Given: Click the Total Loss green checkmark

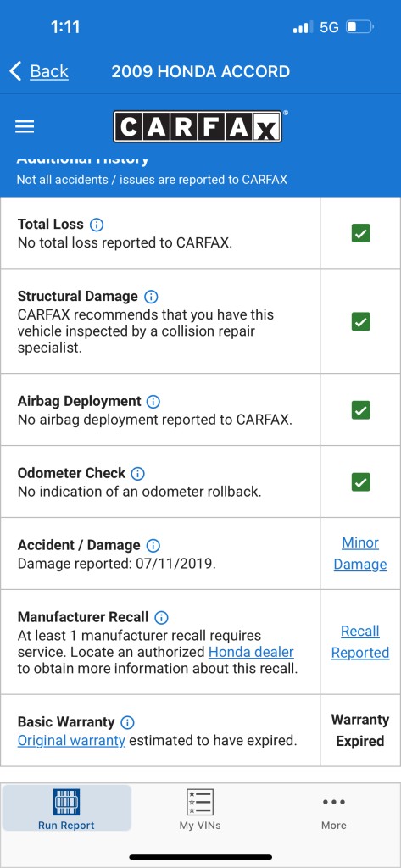Looking at the screenshot, I should click(x=360, y=234).
